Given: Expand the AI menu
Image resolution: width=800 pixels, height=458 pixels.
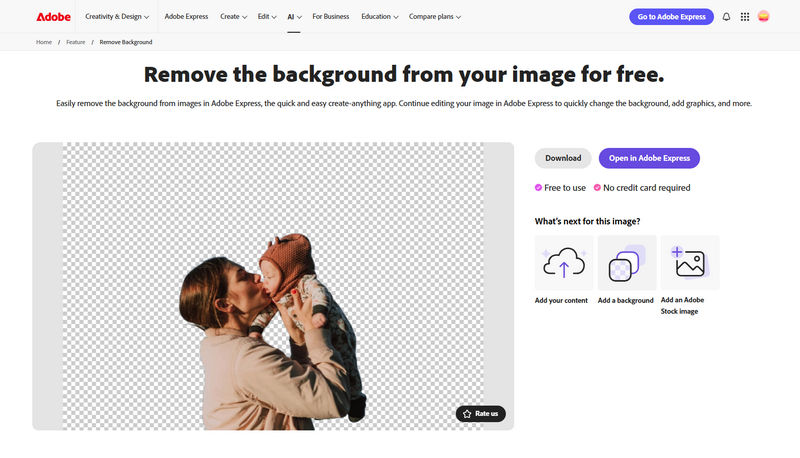Looking at the screenshot, I should (x=294, y=17).
